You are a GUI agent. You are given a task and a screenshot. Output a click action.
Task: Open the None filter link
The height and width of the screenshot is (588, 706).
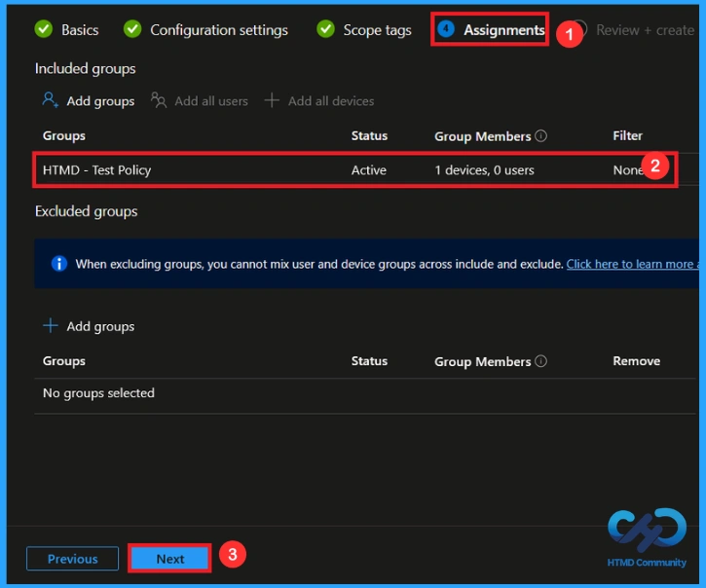pos(628,170)
